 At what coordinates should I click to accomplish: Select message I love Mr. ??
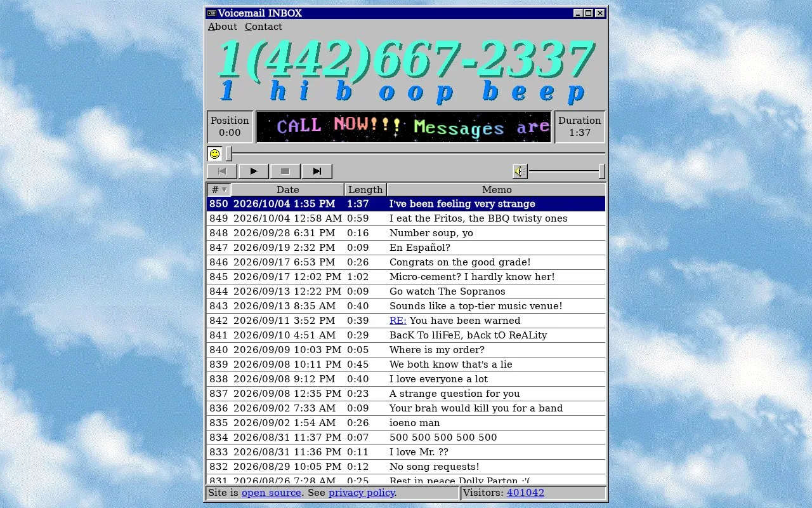406,452
